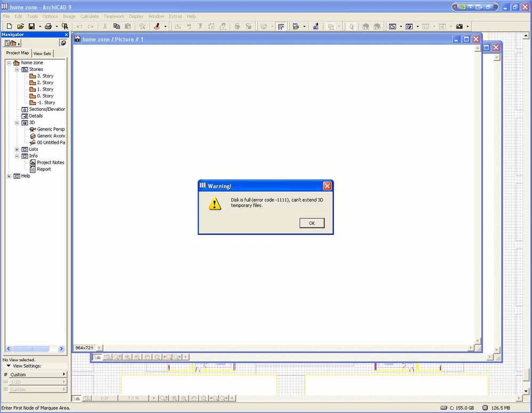532x413 pixels.
Task: Click the Find and Select toolbar icon
Action: point(65,26)
